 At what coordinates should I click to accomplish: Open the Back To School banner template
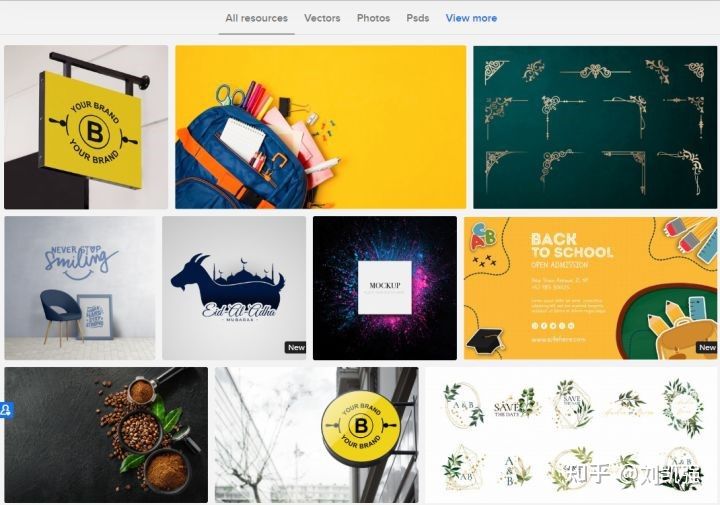coord(590,288)
